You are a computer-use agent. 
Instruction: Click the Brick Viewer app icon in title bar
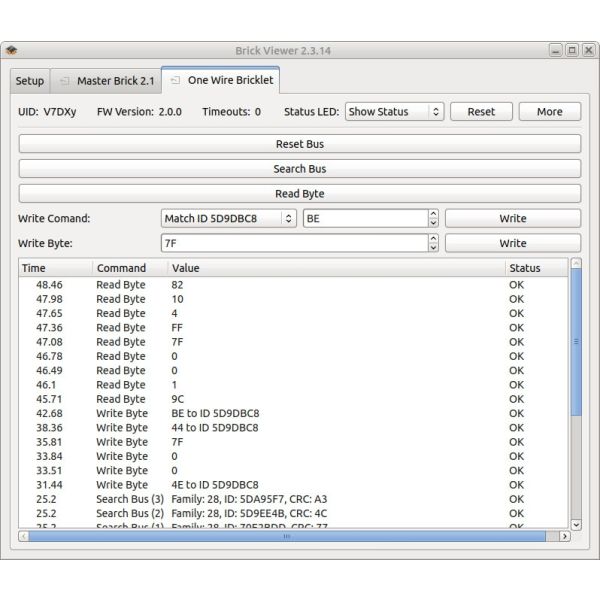tap(11, 50)
